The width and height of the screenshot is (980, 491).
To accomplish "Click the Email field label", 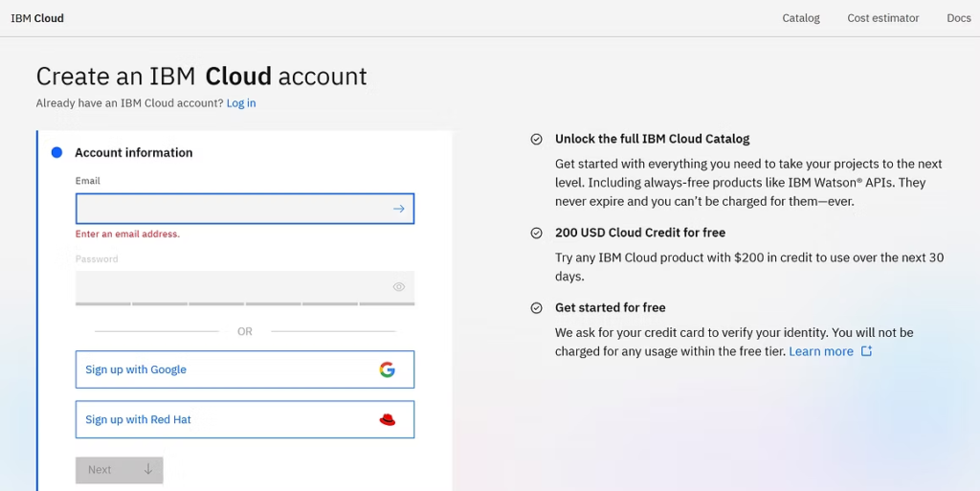I will (87, 181).
